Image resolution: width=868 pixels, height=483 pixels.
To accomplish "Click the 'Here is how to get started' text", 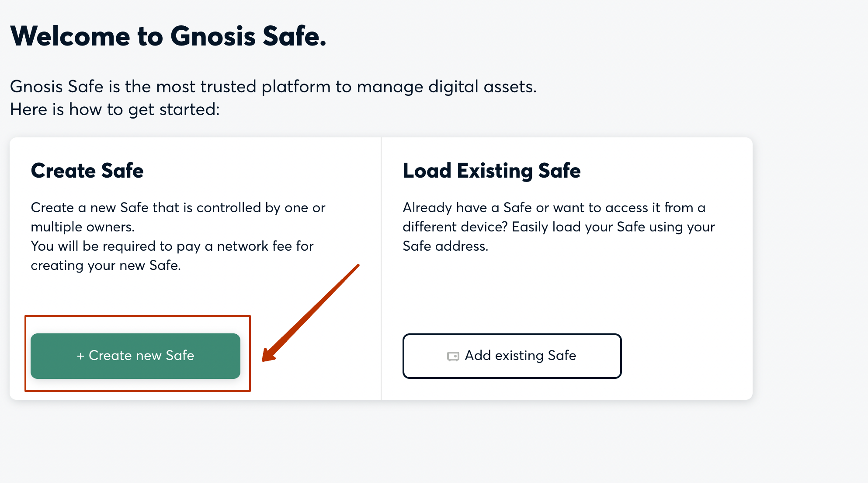I will coord(115,109).
